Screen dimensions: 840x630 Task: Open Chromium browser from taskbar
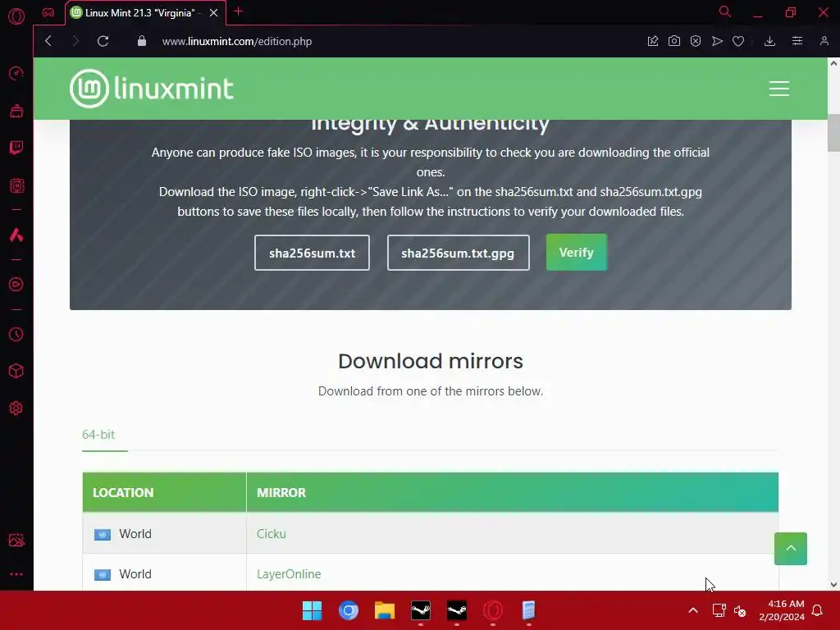[x=348, y=610]
